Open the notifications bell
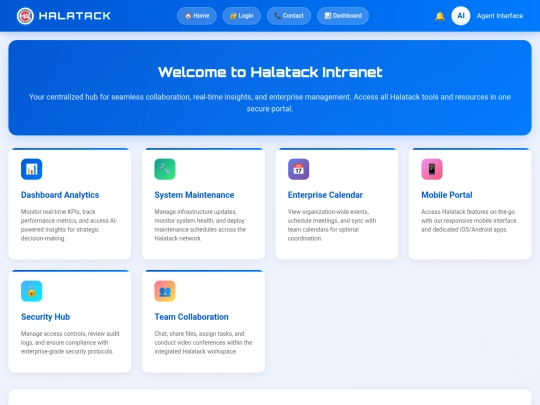This screenshot has width=540, height=405. point(440,16)
